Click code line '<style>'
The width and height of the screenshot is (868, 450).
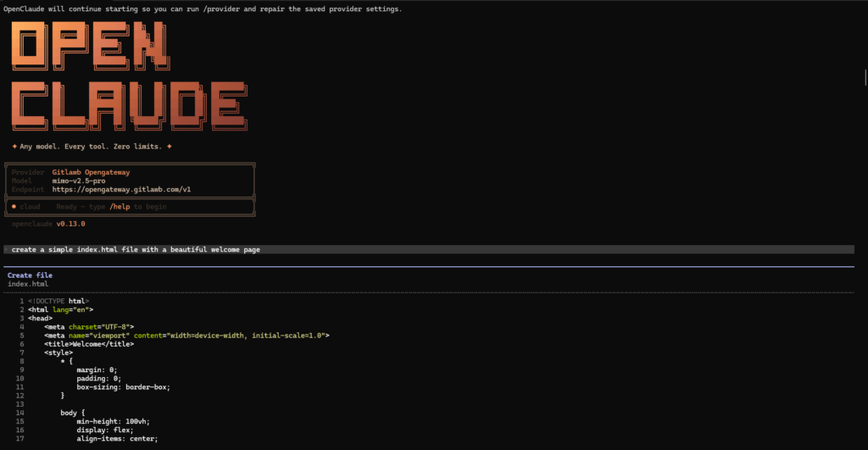tap(58, 353)
